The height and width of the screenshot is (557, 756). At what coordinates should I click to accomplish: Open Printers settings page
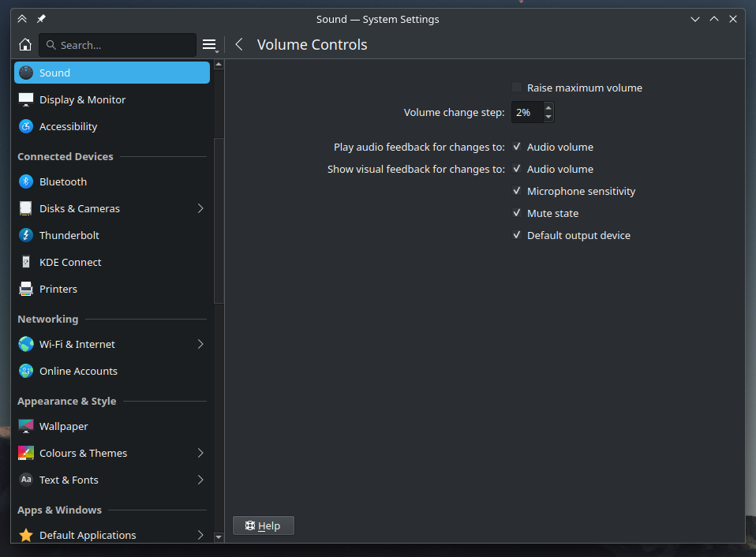point(58,289)
